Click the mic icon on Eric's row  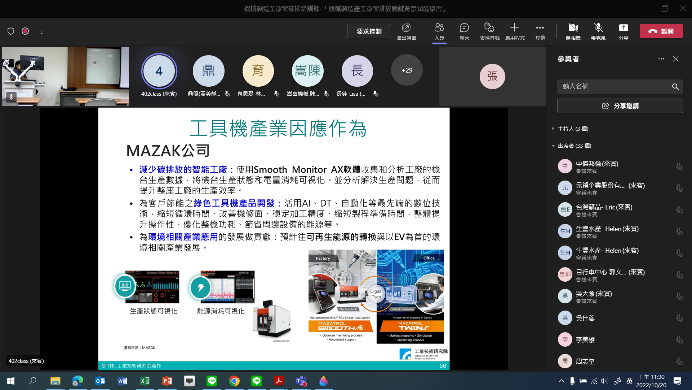[679, 210]
